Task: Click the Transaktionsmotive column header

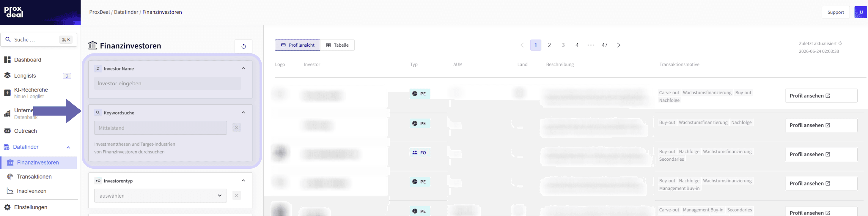Action: [x=679, y=64]
